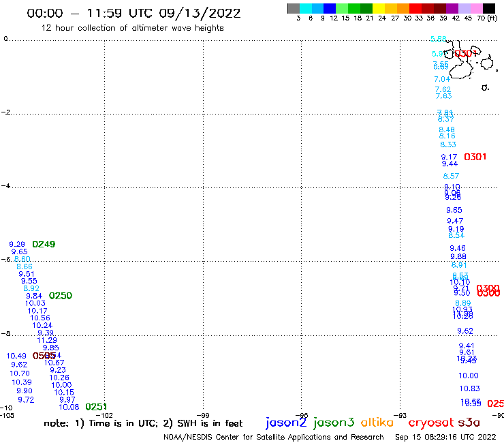
Task: Click the wave height value '8.92'
Action: [x=31, y=288]
